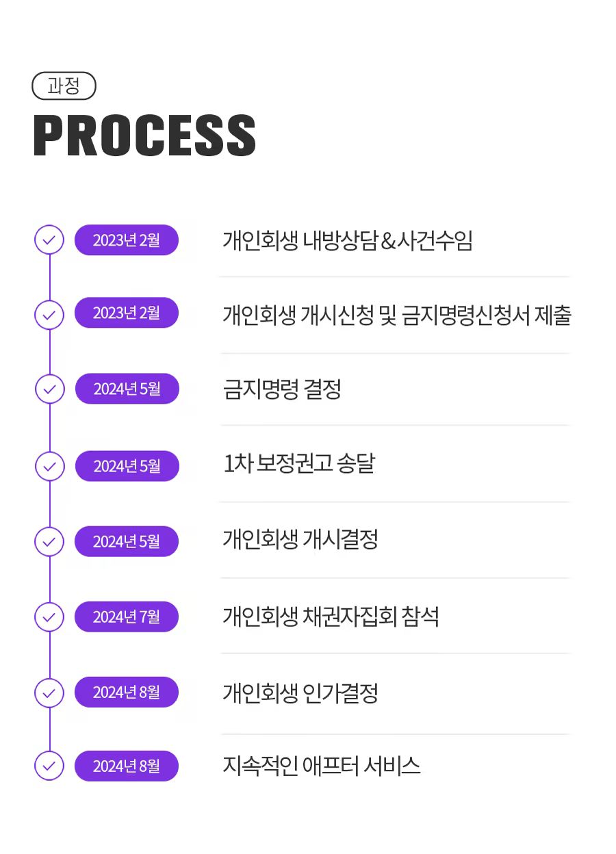Click the check icon for 개인회생 개시결정
Image resolution: width=616 pixels, height=854 pixels.
click(49, 541)
